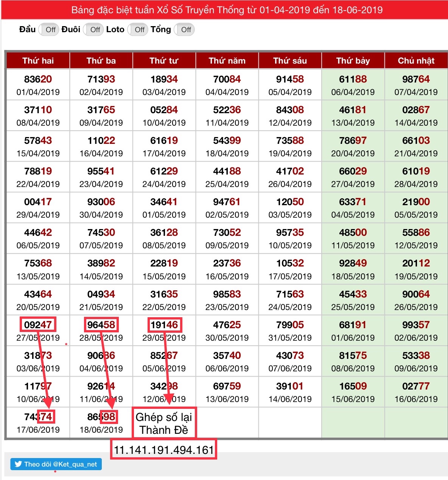
Task: Click result 83620 dated 01/04/2019
Action: coord(38,79)
